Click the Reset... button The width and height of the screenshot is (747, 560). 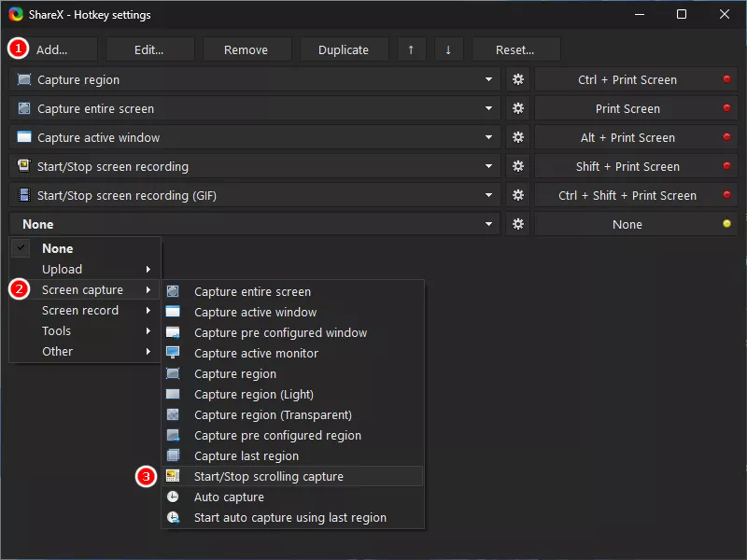click(x=515, y=49)
